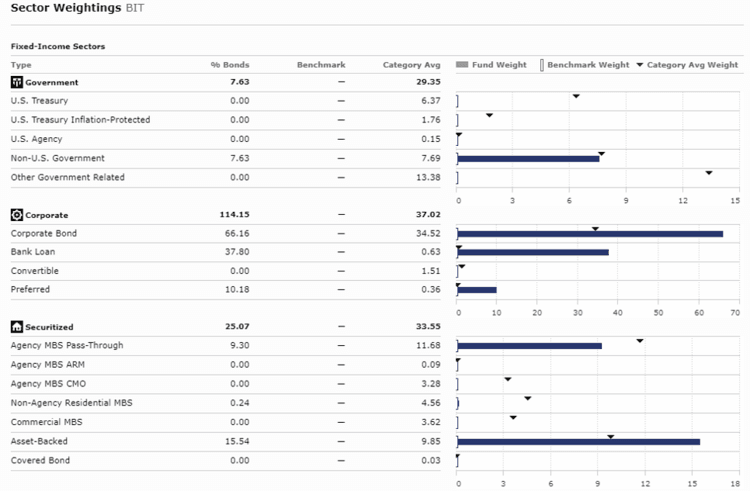Select the Non-U.S. Government weight bar
This screenshot has width=750, height=491.
[x=528, y=158]
